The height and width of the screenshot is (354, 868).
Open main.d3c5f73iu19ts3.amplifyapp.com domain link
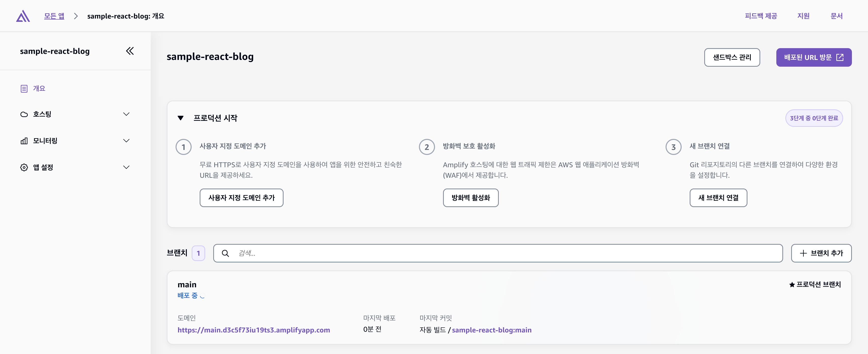pyautogui.click(x=254, y=330)
